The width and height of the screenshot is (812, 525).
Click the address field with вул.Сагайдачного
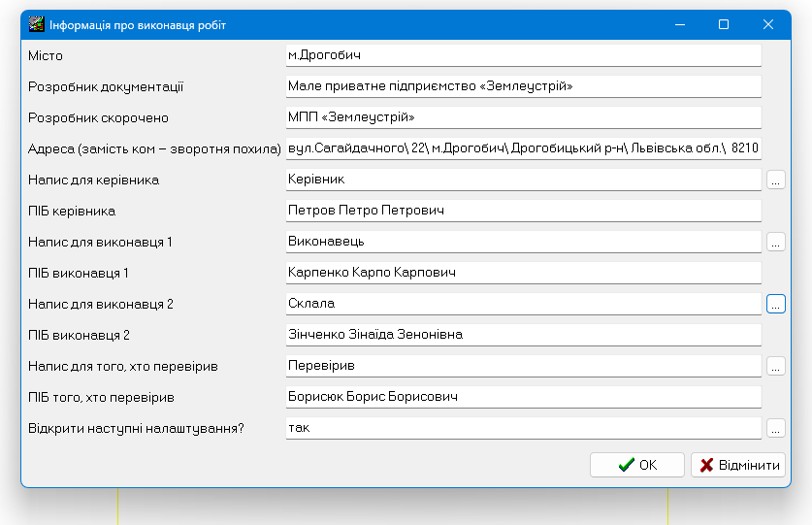click(523, 148)
